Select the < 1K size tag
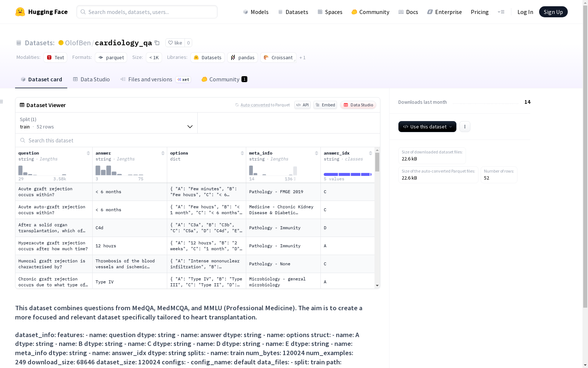 click(154, 57)
